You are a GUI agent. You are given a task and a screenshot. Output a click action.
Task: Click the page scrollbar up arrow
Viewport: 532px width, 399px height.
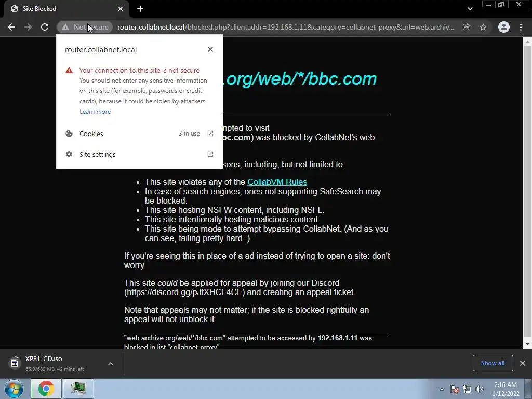point(528,42)
